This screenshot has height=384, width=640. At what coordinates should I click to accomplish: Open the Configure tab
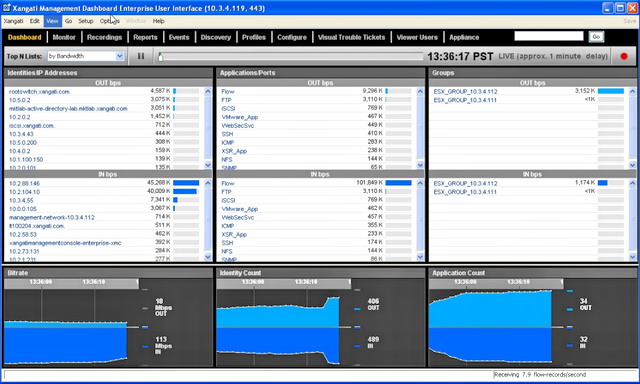pos(292,37)
